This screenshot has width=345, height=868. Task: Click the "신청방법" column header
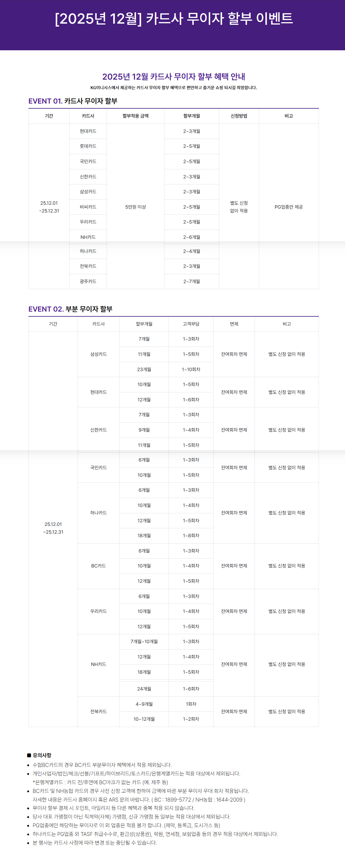click(x=239, y=116)
